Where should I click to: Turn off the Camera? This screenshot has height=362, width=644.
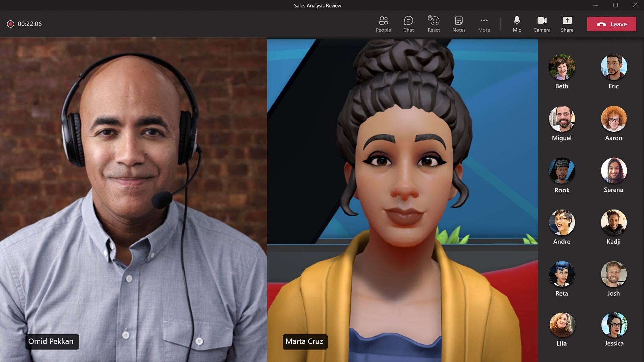pyautogui.click(x=542, y=24)
